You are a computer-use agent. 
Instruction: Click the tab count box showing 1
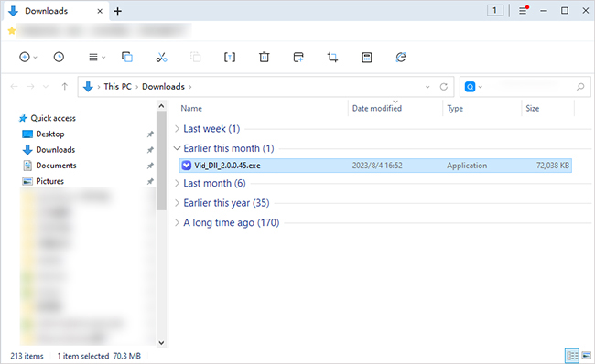click(x=495, y=10)
